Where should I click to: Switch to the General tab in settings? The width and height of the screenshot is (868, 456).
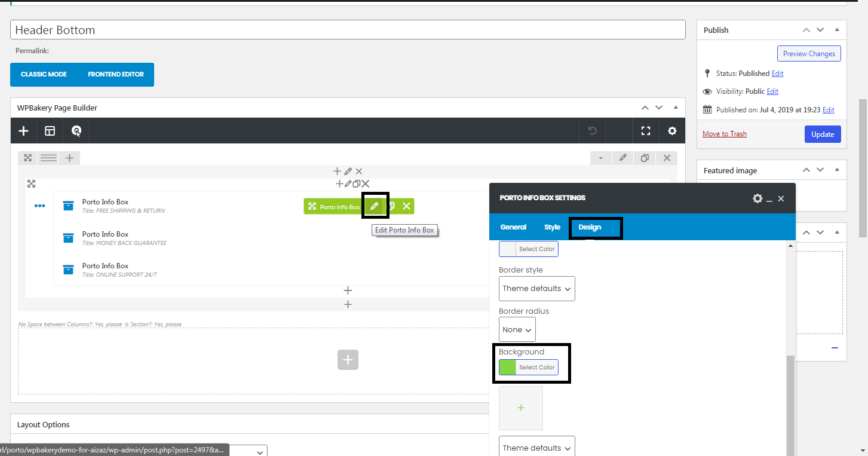513,227
